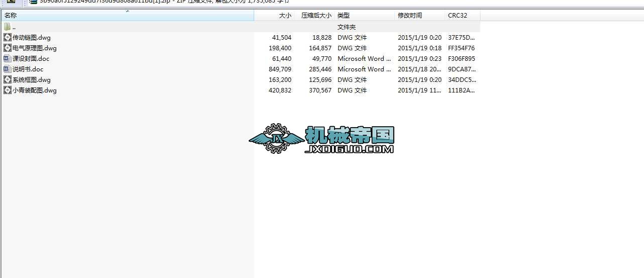The height and width of the screenshot is (278, 644).
Task: Click the 文件夹 type cell of the parent row
Action: (347, 27)
